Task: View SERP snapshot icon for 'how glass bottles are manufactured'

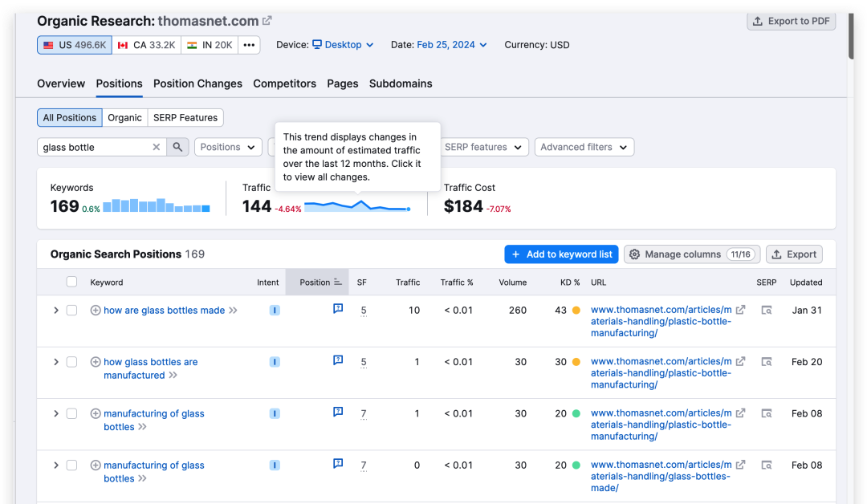Action: click(x=767, y=362)
